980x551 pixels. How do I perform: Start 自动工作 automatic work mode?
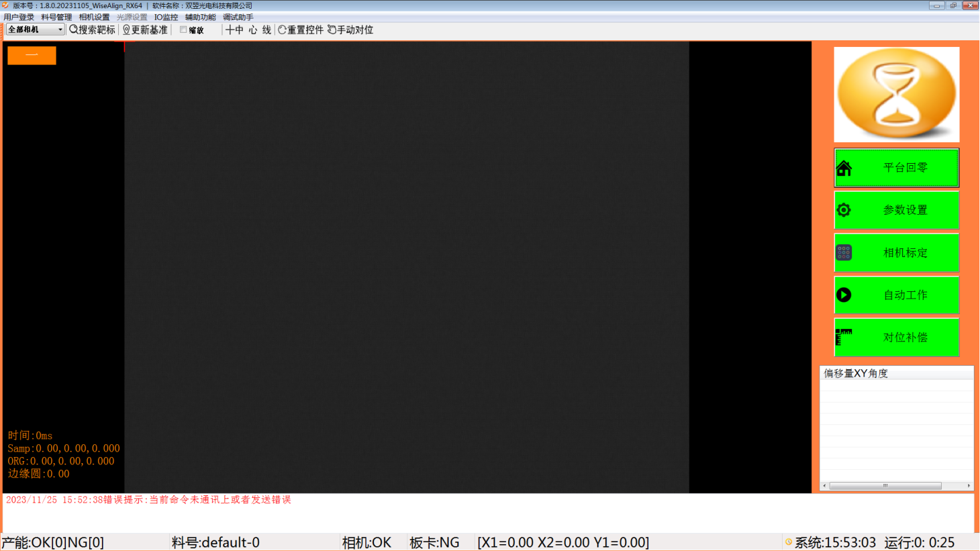[896, 295]
